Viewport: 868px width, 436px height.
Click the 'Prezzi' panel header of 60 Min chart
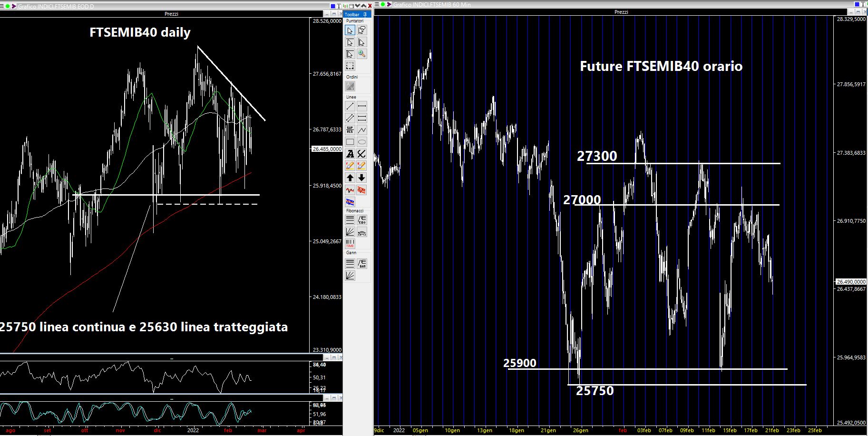(x=621, y=12)
